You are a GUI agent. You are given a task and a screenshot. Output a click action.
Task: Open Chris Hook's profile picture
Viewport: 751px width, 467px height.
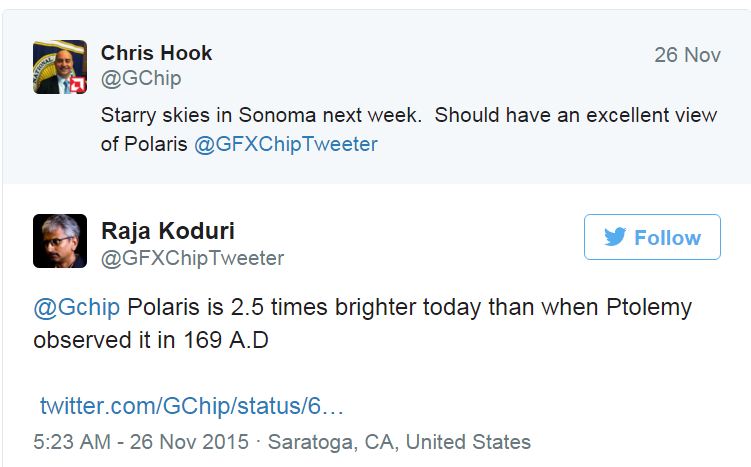click(x=60, y=67)
